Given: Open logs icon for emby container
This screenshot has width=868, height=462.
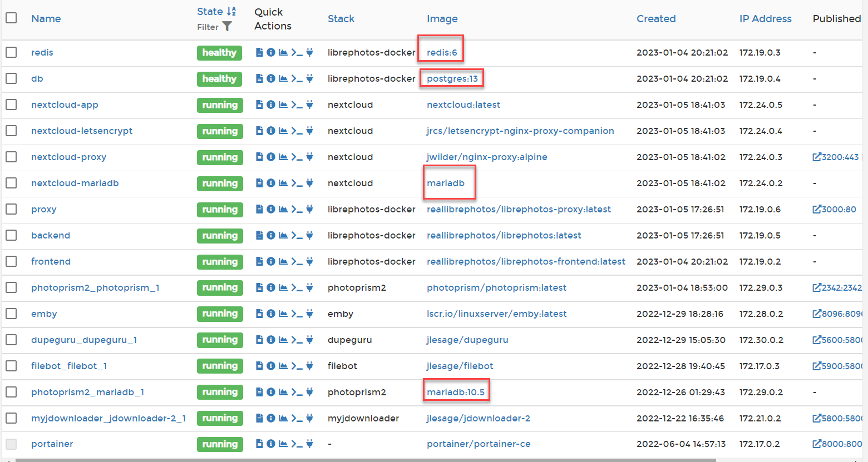Looking at the screenshot, I should [x=259, y=314].
